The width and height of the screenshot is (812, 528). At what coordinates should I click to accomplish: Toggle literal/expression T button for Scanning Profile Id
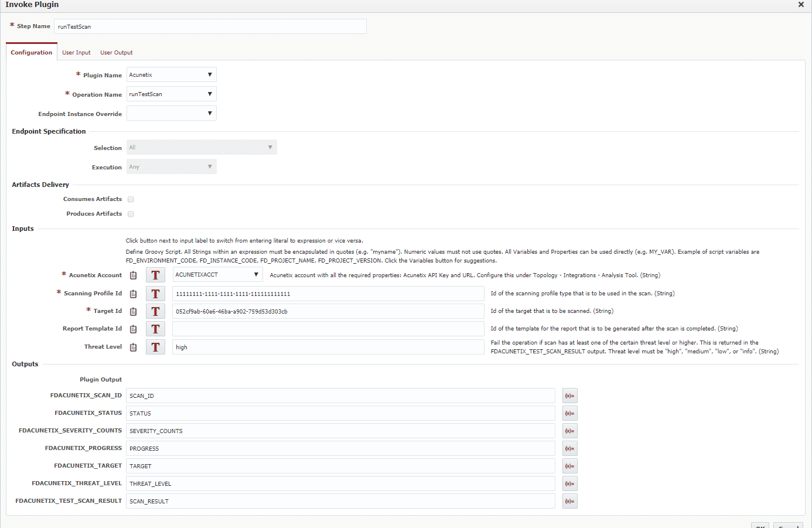[155, 294]
